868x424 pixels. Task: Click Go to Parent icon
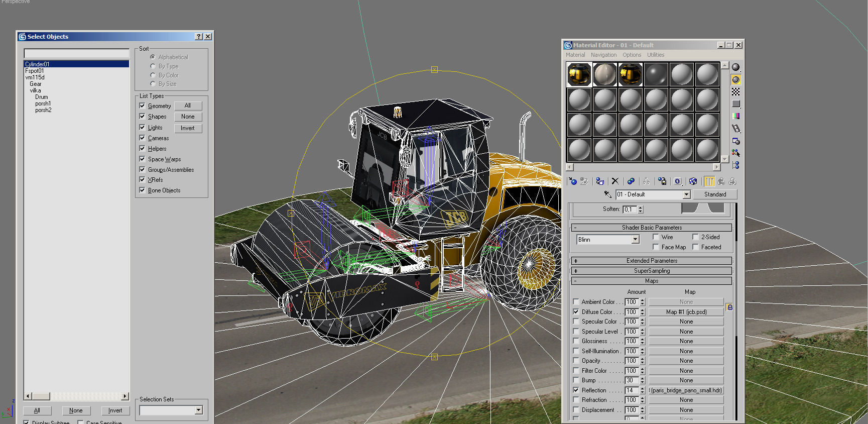721,181
